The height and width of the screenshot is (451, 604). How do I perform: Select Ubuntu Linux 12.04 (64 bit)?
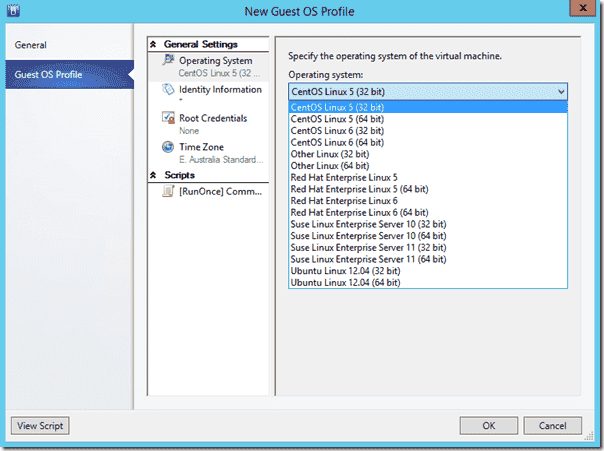(x=428, y=282)
